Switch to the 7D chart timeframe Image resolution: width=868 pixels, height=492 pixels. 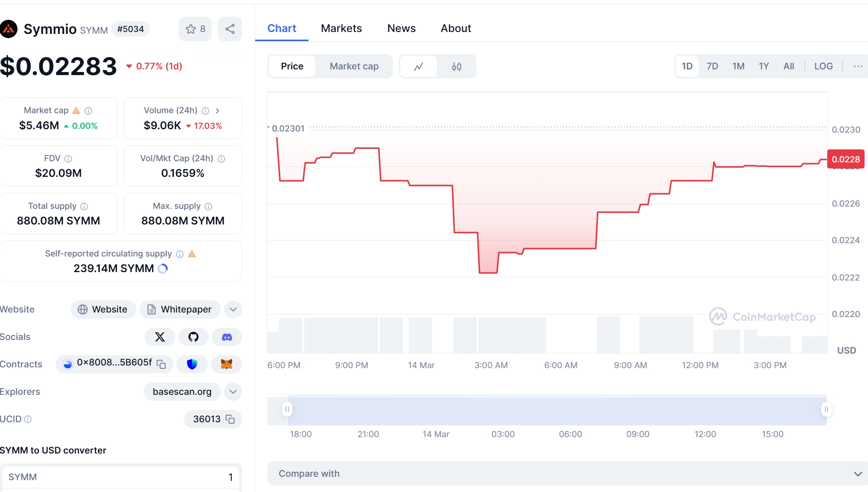(712, 66)
